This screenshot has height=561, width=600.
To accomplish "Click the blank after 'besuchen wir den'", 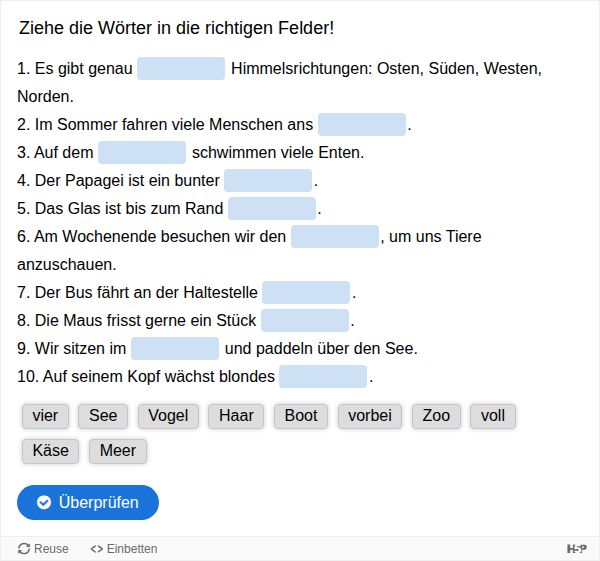I will pyautogui.click(x=335, y=237).
